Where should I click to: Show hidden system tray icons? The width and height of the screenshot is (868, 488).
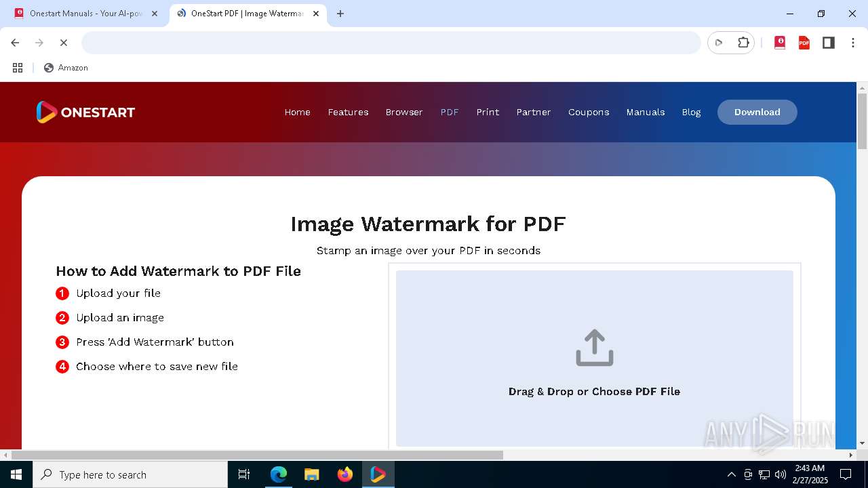[731, 474]
